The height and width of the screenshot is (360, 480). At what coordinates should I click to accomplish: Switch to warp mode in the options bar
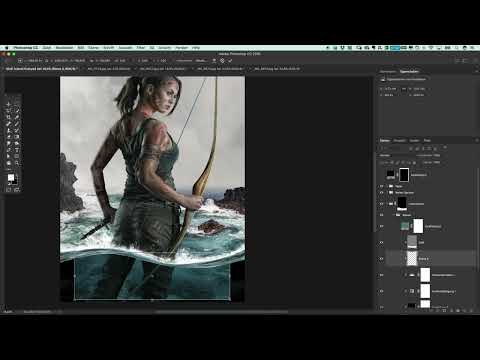tap(214, 61)
